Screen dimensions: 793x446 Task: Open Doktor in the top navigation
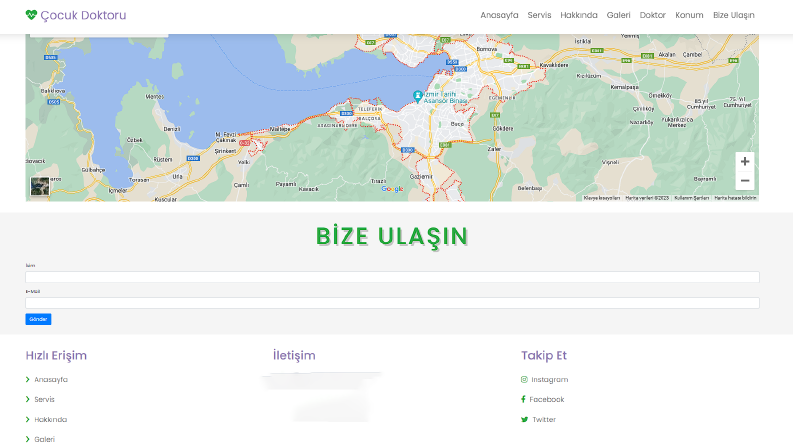(652, 15)
